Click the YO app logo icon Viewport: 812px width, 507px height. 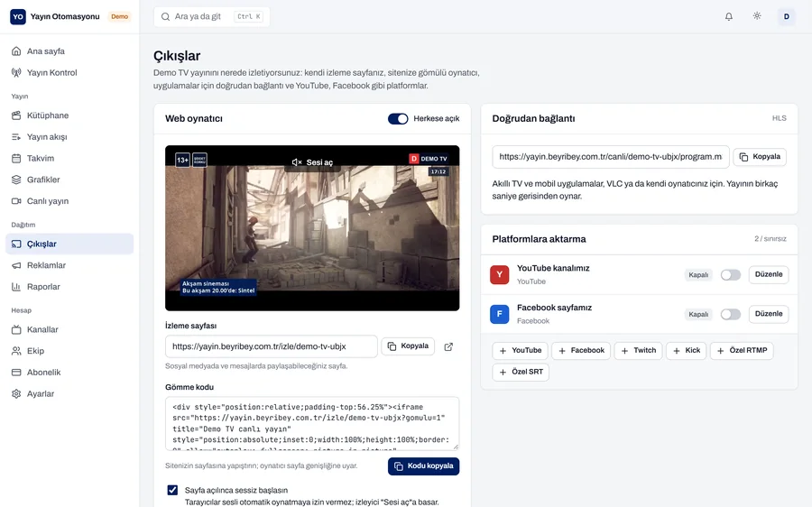coord(18,16)
